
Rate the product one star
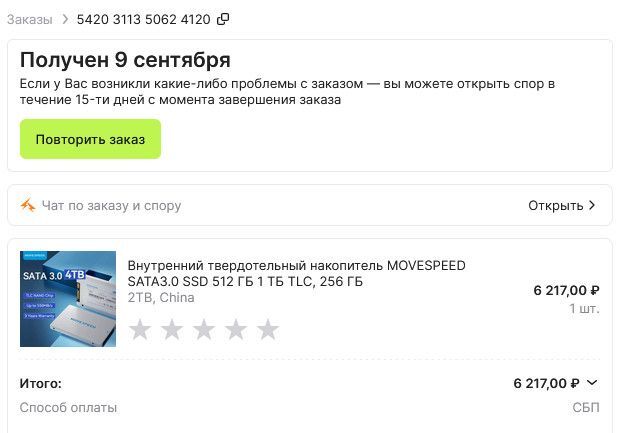coord(140,329)
